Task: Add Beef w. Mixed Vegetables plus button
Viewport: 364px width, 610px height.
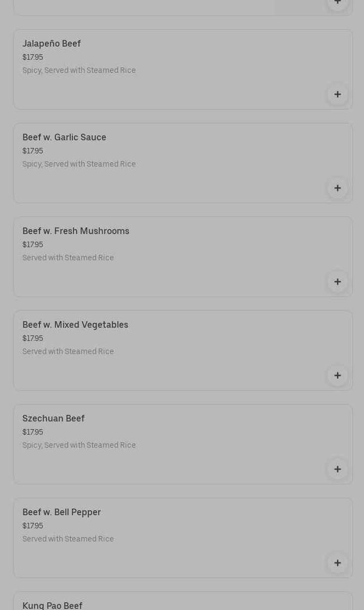Action: coord(338,375)
